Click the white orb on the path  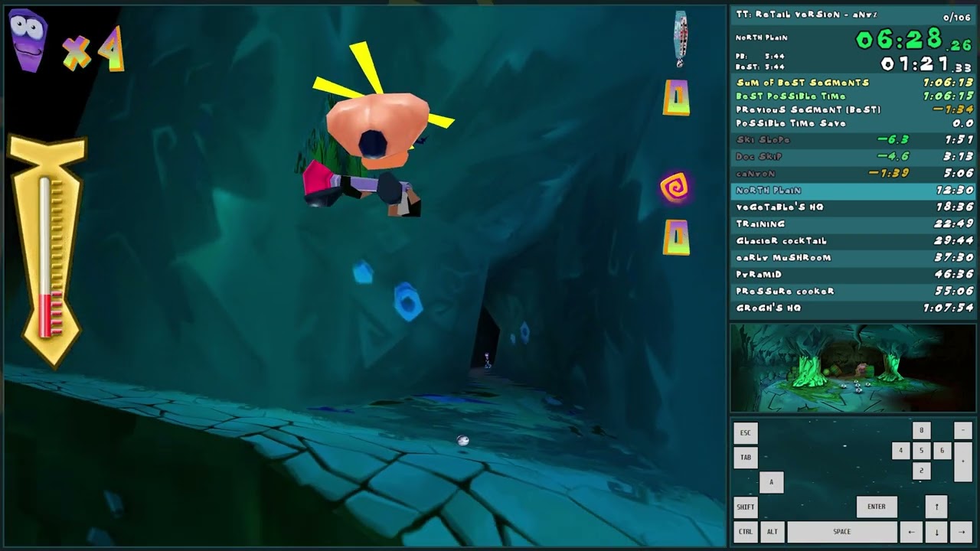coord(462,440)
